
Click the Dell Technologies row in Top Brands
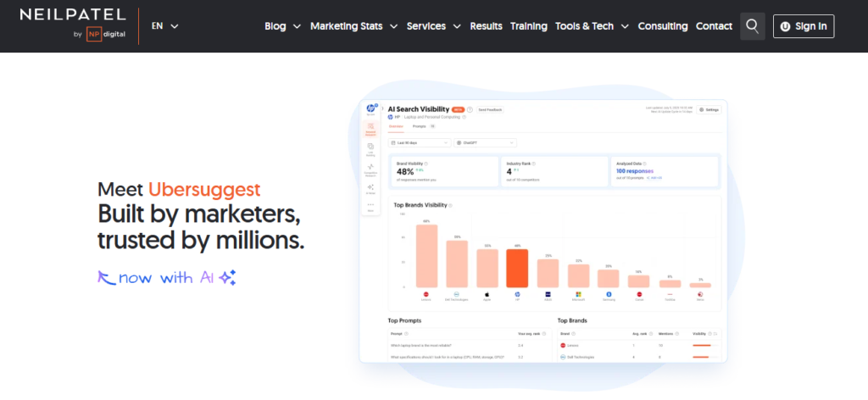(639, 358)
